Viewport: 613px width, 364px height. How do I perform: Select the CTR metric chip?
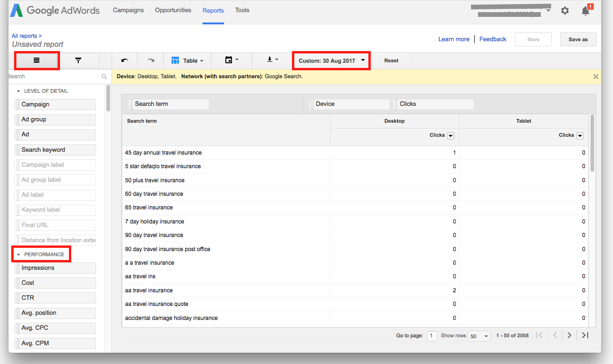(x=56, y=298)
